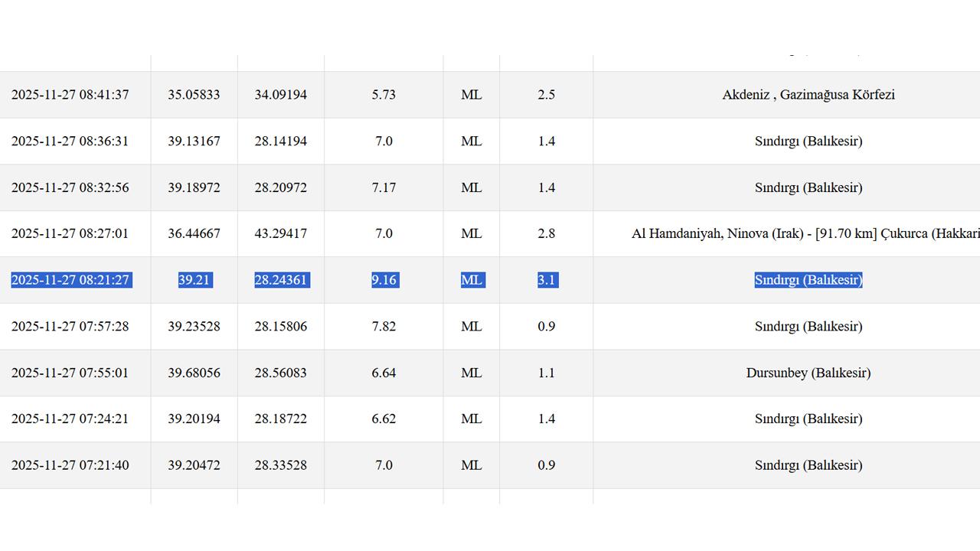The image size is (980, 551).
Task: Click latitude value 35.05833
Action: [x=194, y=95]
